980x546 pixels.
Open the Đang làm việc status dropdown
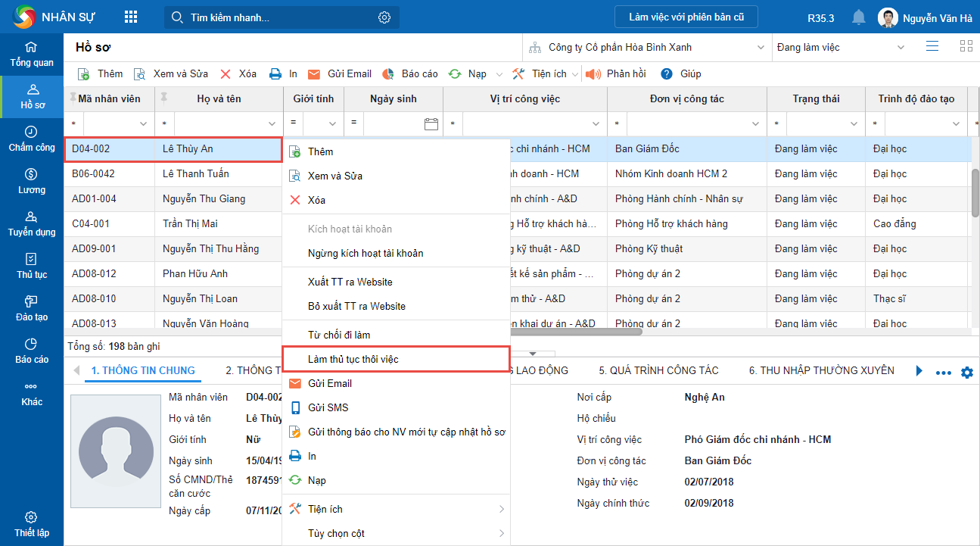coord(901,48)
